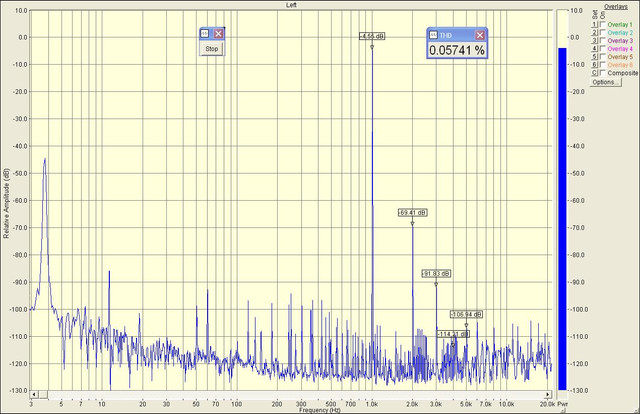Click the Frequency (Hz) axis label
Screen dimensions: 640x414
pyautogui.click(x=320, y=410)
